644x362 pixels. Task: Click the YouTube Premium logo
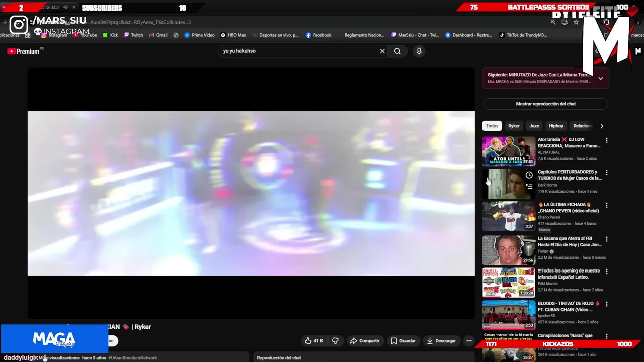(23, 51)
